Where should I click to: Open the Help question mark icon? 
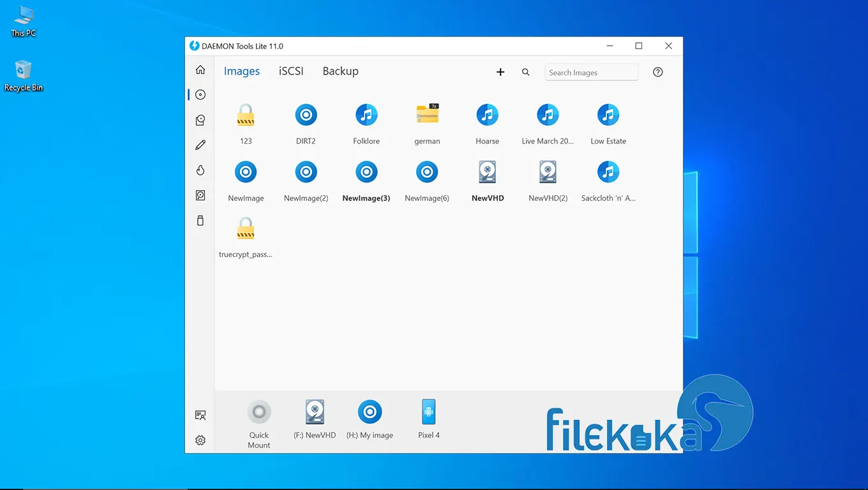658,72
